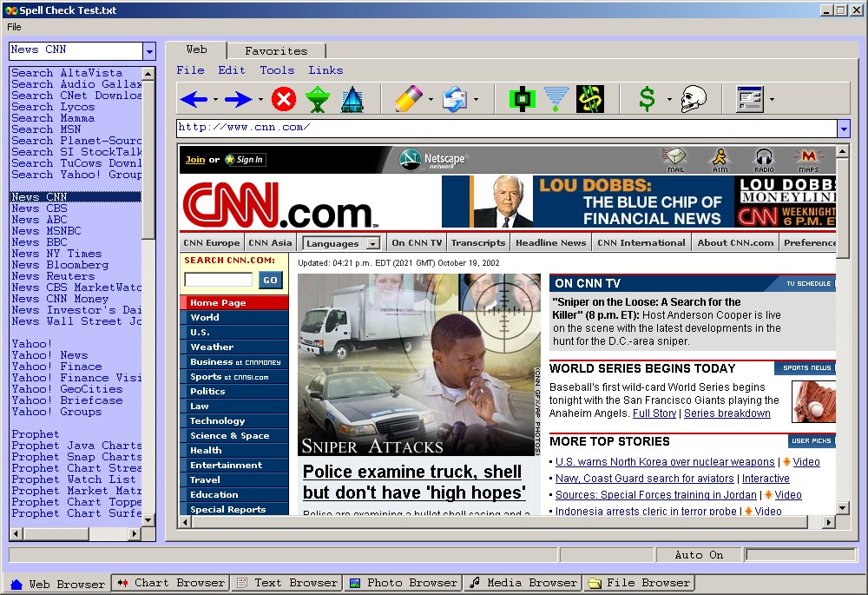
Task: Click the AIM running man icon
Action: 720,160
